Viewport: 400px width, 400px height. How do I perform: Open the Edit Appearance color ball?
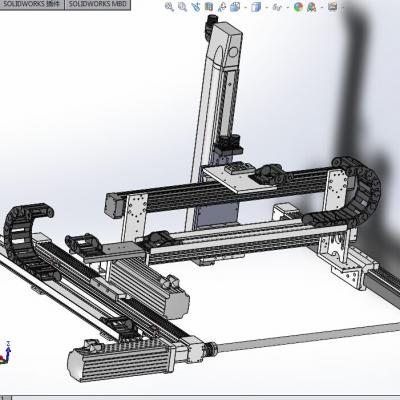tap(298, 7)
